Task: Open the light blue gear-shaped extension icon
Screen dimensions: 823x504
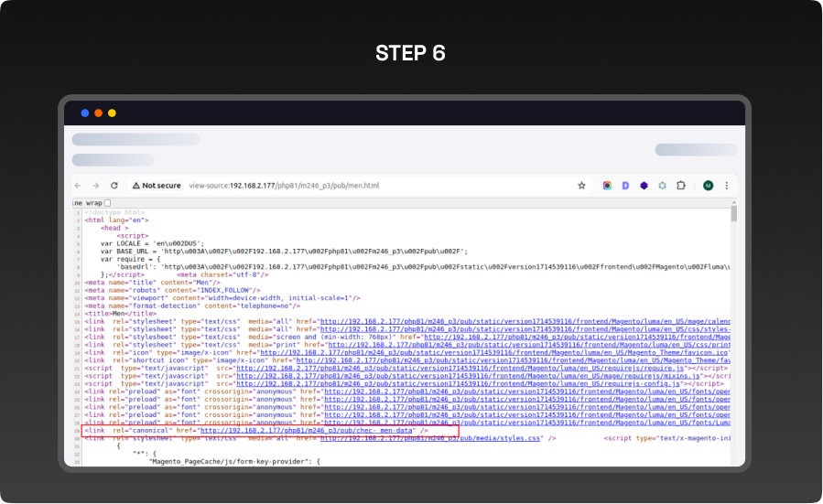Action: tap(662, 185)
